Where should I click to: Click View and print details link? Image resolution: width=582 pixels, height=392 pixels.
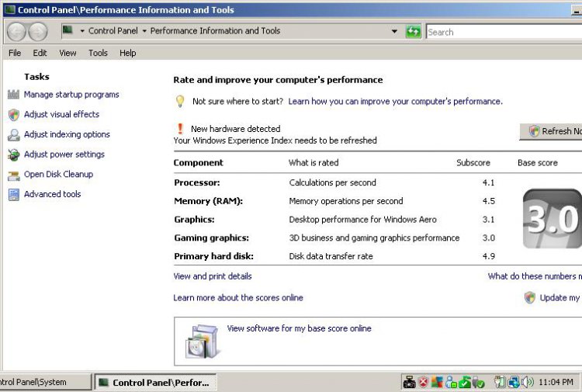[213, 276]
